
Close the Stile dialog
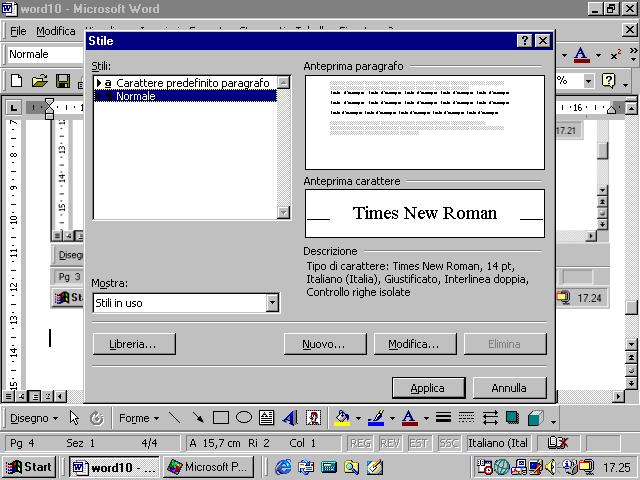[x=542, y=40]
